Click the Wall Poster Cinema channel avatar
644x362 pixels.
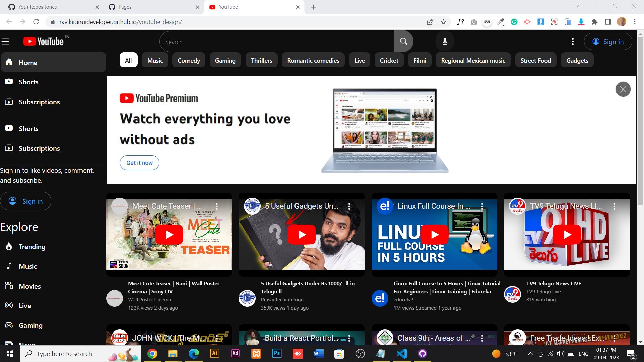click(x=115, y=298)
